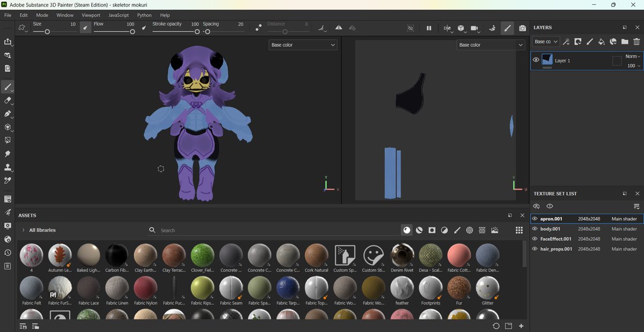This screenshot has width=644, height=332.
Task: Toggle flow pen pressure button
Action: click(x=144, y=28)
